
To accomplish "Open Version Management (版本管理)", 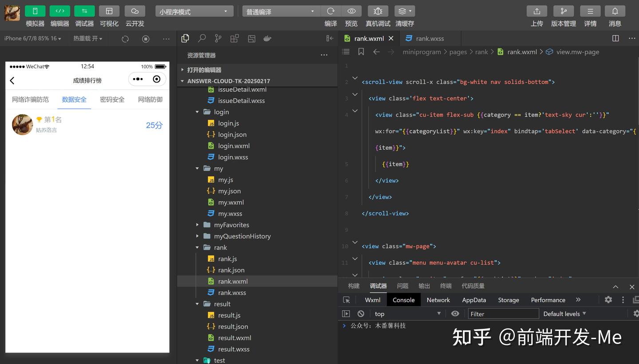I will pos(564,11).
